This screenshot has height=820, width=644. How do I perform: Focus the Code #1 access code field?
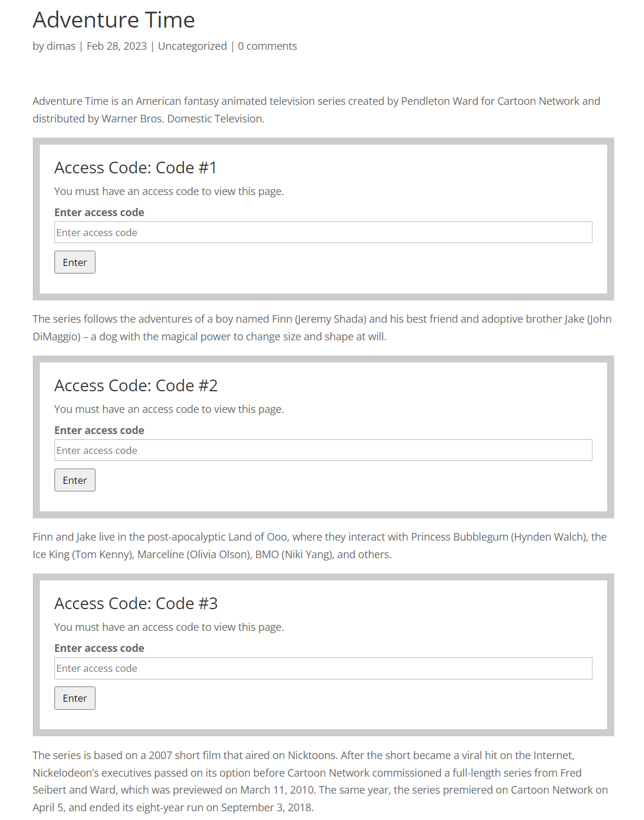click(323, 233)
